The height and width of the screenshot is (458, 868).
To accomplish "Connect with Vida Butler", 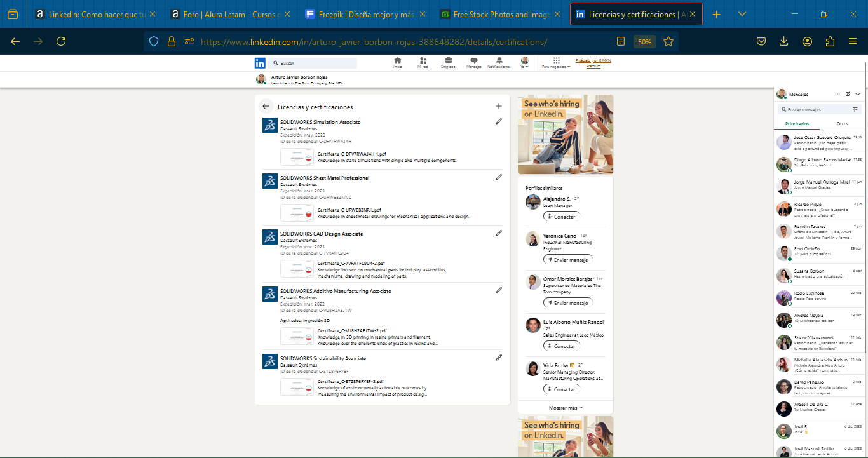I will click(x=561, y=389).
